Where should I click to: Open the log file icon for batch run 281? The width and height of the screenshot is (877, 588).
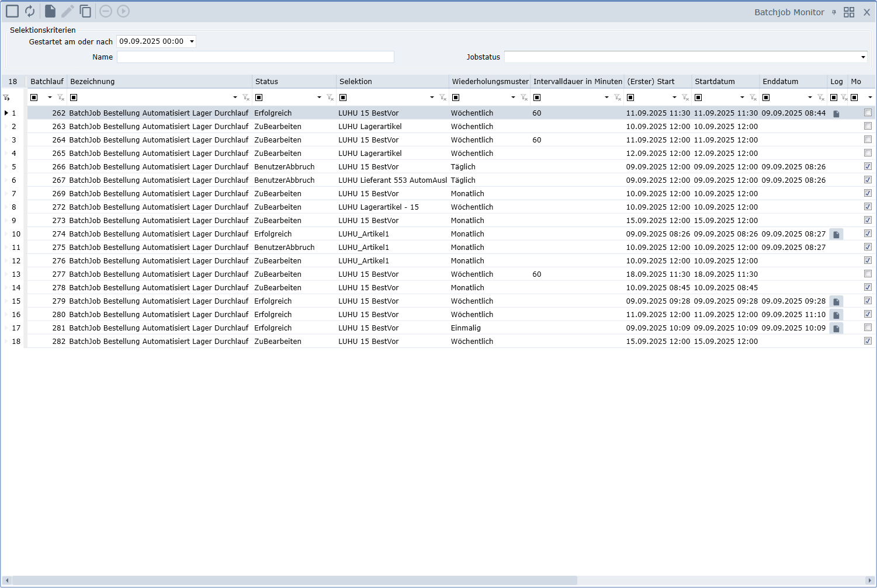coord(836,328)
